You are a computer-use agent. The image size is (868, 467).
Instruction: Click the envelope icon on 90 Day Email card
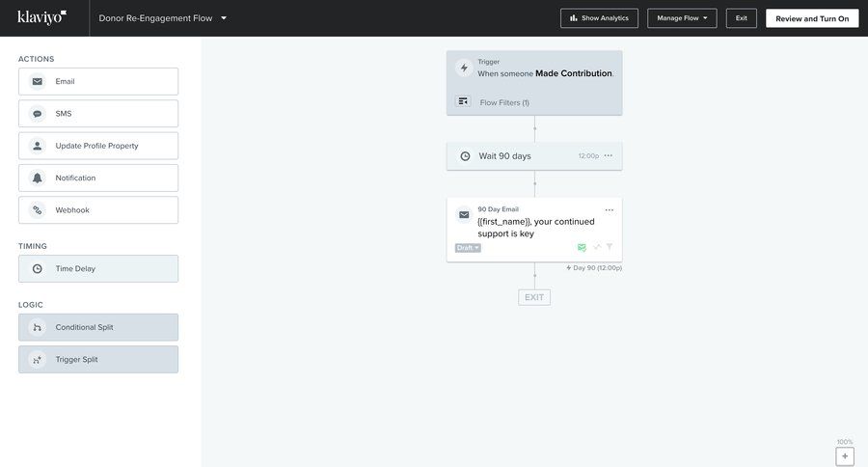click(x=464, y=215)
